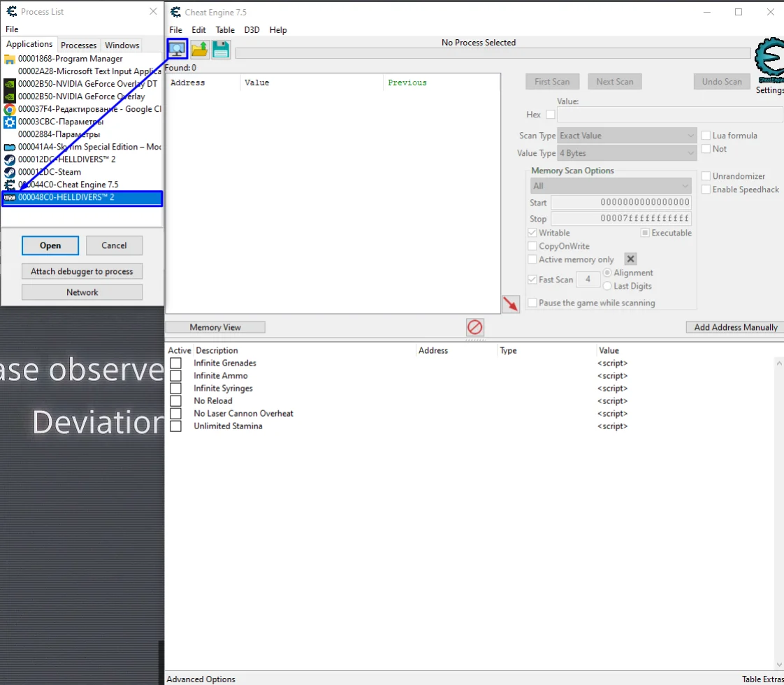Select the Alignment radio button
The width and height of the screenshot is (784, 685).
point(607,273)
